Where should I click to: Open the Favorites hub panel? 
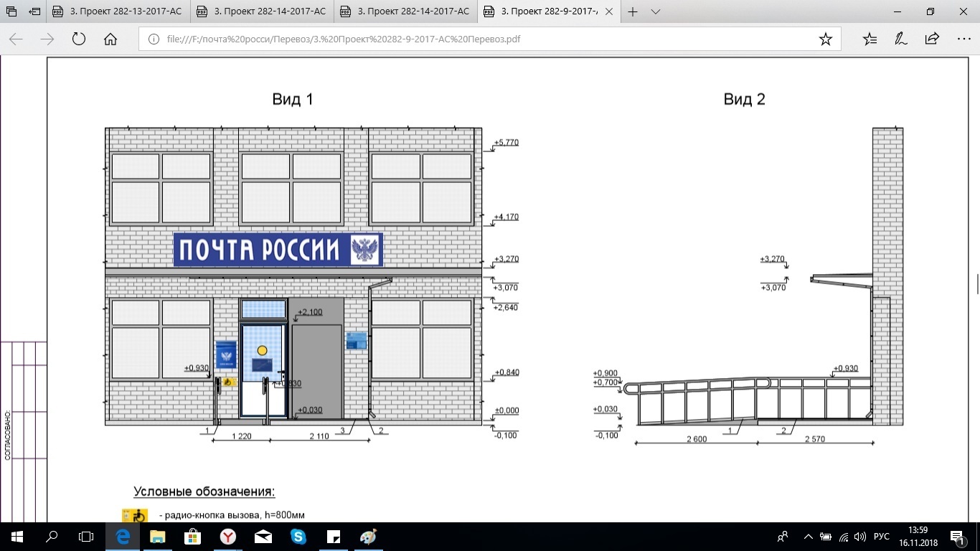click(x=870, y=39)
